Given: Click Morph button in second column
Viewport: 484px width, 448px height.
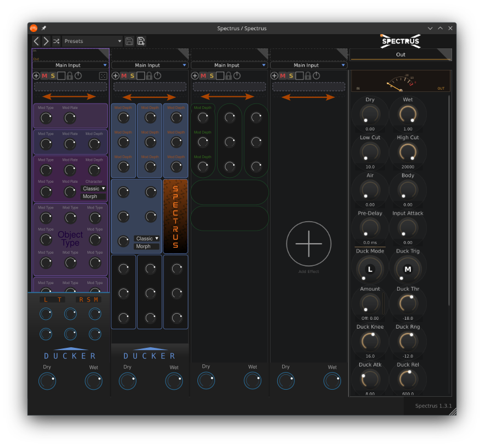Looking at the screenshot, I should click(x=147, y=247).
